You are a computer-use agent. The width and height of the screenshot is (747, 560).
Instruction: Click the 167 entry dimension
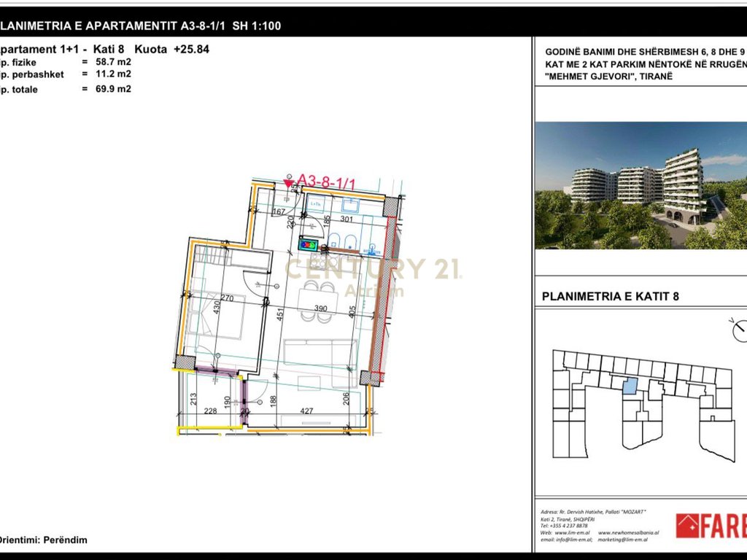coord(279,211)
